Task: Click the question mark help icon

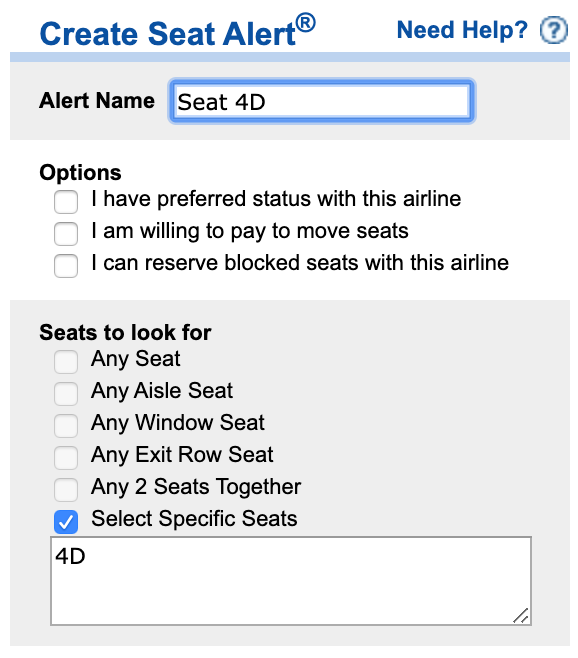Action: (554, 30)
